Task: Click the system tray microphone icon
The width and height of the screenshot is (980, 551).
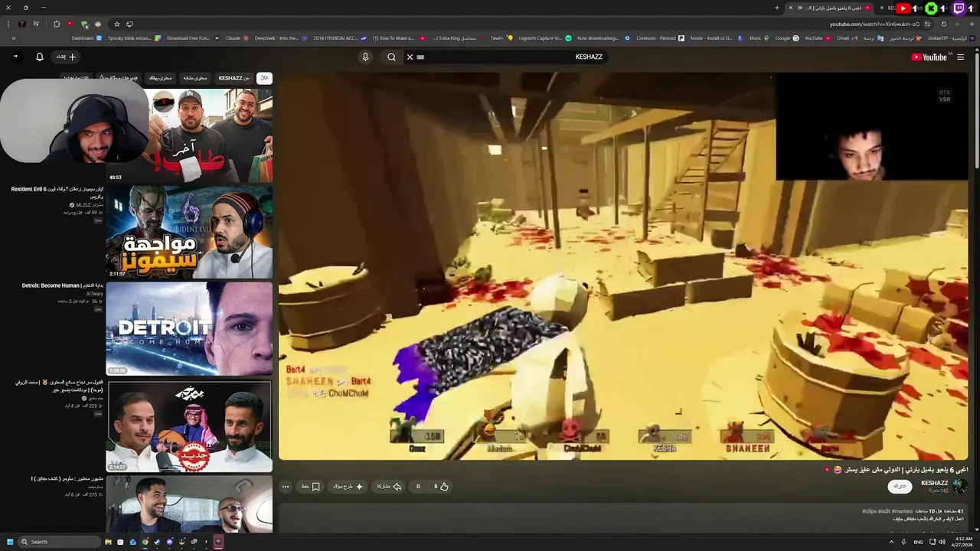Action: tap(902, 542)
